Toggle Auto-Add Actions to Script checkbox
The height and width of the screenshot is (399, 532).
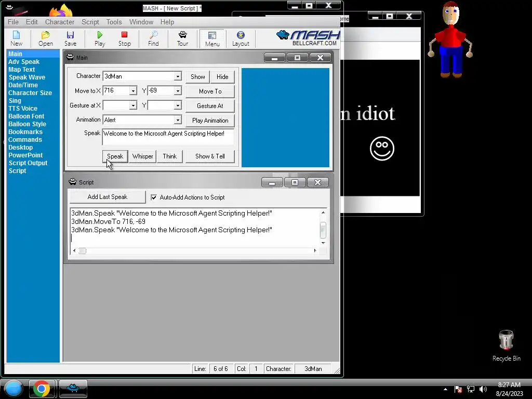pos(154,197)
